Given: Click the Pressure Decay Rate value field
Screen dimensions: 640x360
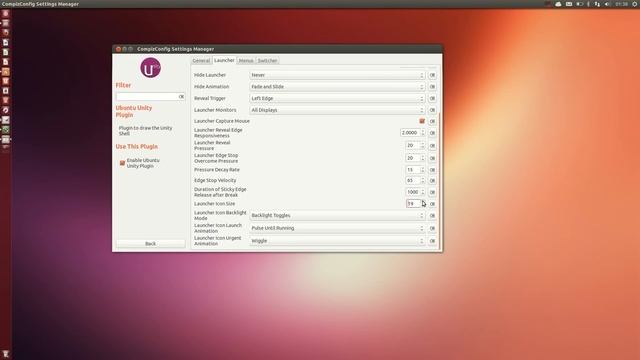Looking at the screenshot, I should point(413,170).
